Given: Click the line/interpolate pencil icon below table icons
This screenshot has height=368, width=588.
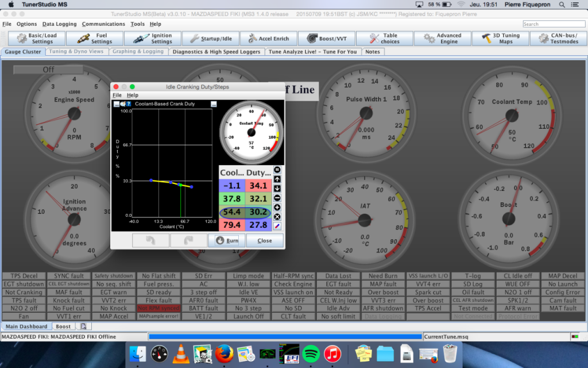Looking at the screenshot, I should click(277, 226).
